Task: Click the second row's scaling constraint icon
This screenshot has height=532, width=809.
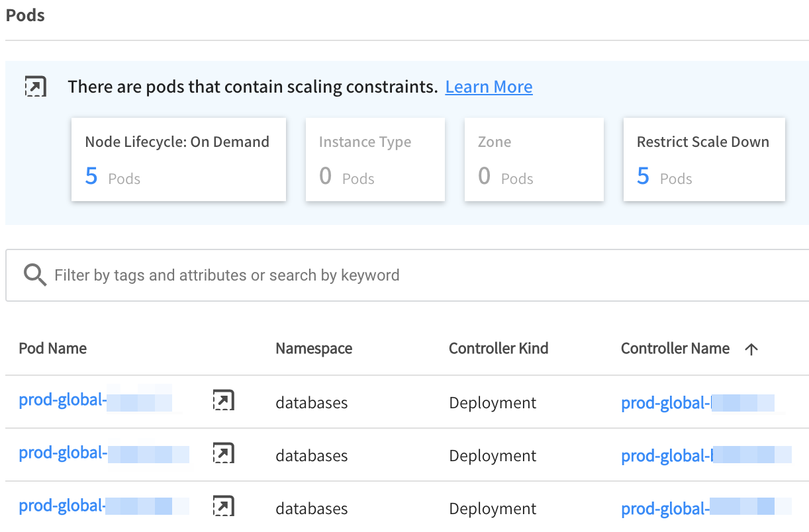Action: (x=223, y=453)
